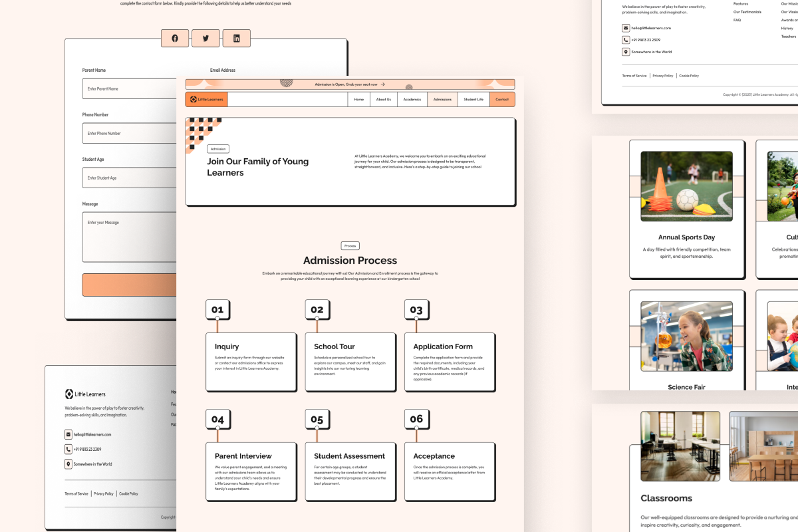Click the orange submit button on the contact form
The image size is (798, 532).
point(128,285)
